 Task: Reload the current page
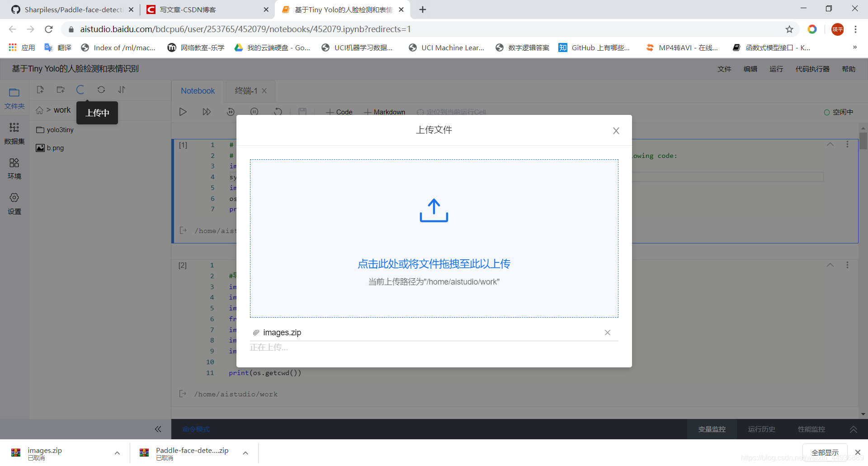tap(49, 29)
